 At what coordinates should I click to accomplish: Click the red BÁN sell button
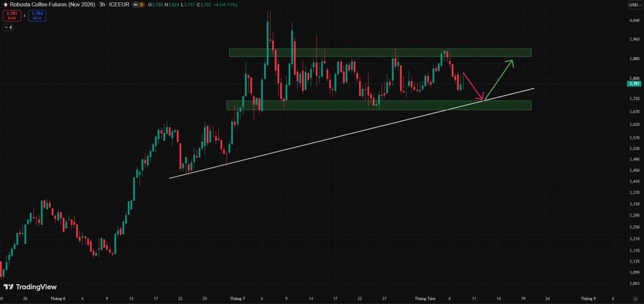pos(11,16)
